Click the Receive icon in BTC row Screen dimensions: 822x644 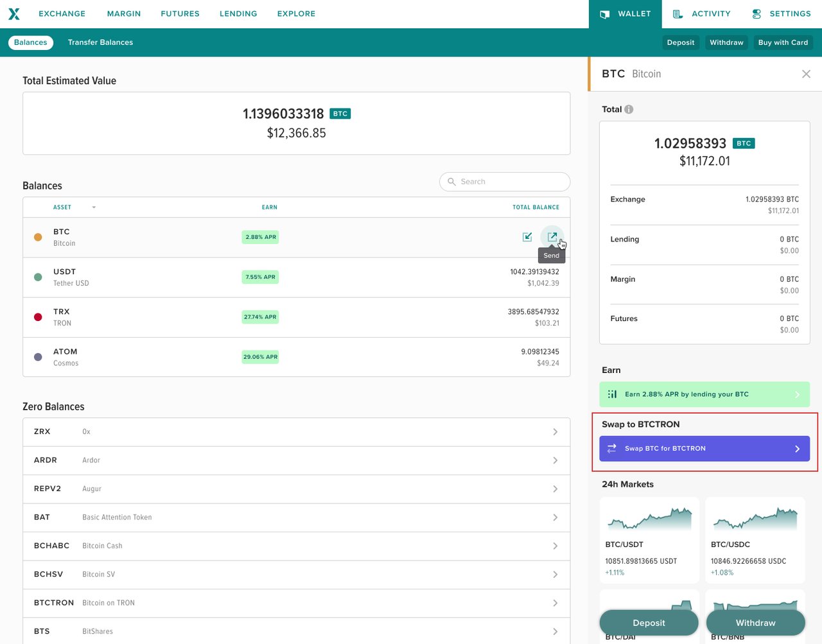pyautogui.click(x=527, y=237)
